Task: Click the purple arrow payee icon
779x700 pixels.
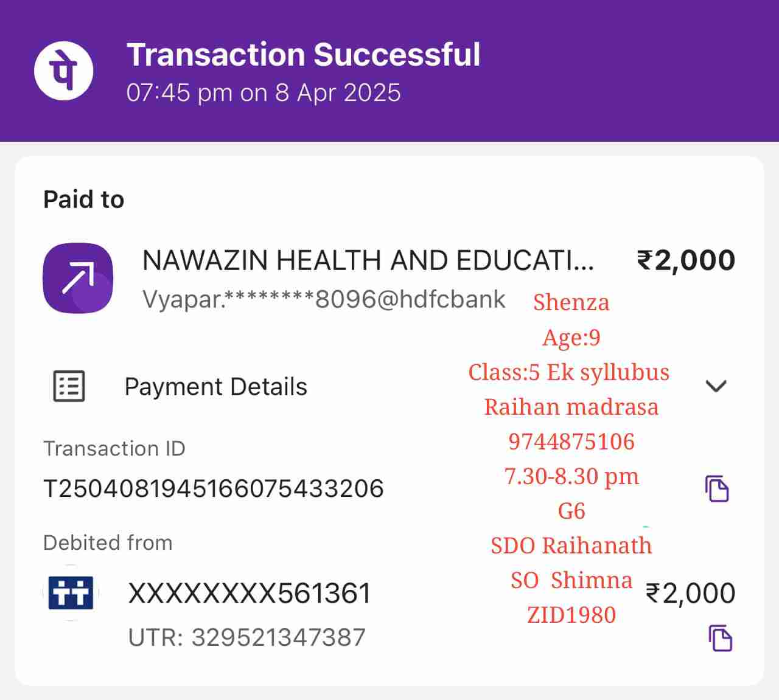Action: pyautogui.click(x=78, y=278)
